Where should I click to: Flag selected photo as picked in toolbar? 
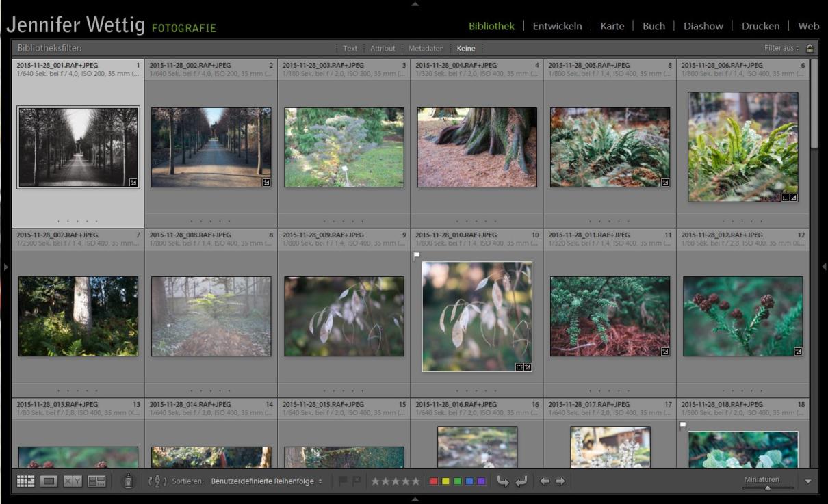(344, 481)
